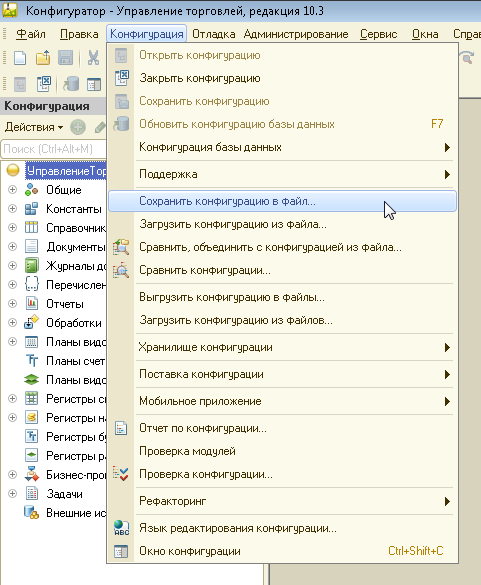Click the Cut scissors toolbar icon
481x585 pixels.
[x=93, y=58]
